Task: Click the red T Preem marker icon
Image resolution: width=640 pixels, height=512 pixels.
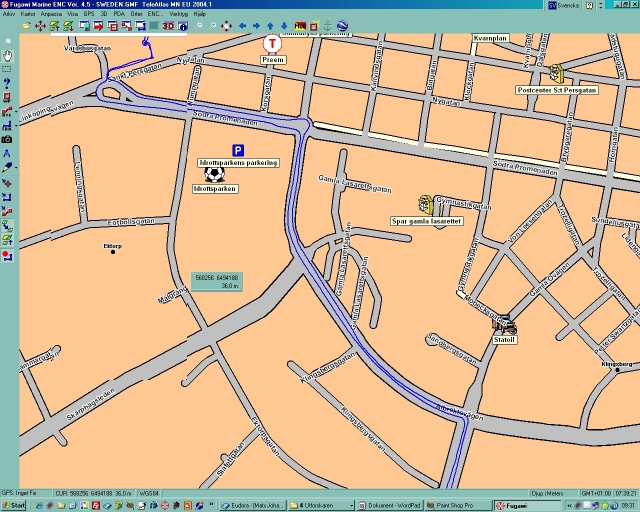Action: tap(272, 44)
